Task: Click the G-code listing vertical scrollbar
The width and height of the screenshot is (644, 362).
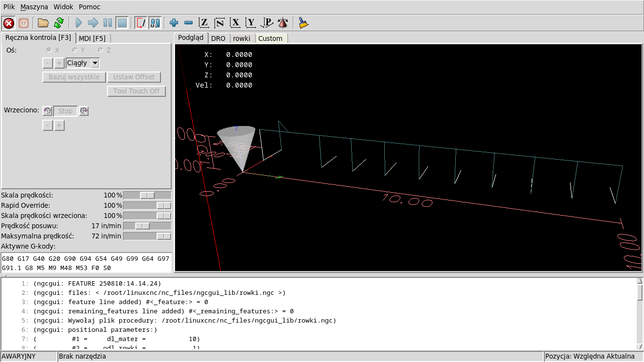Action: point(640,313)
